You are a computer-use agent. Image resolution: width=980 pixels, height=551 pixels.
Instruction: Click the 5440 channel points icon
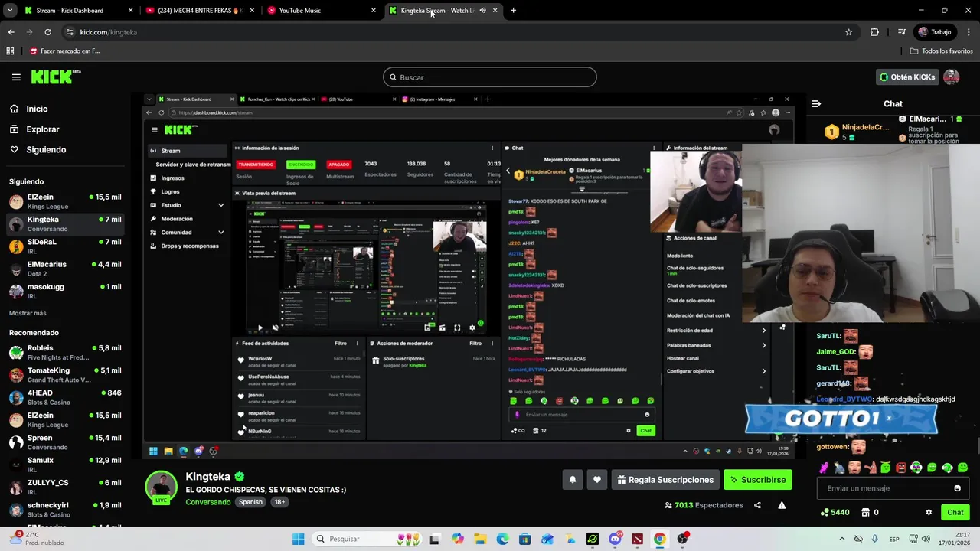click(x=825, y=512)
